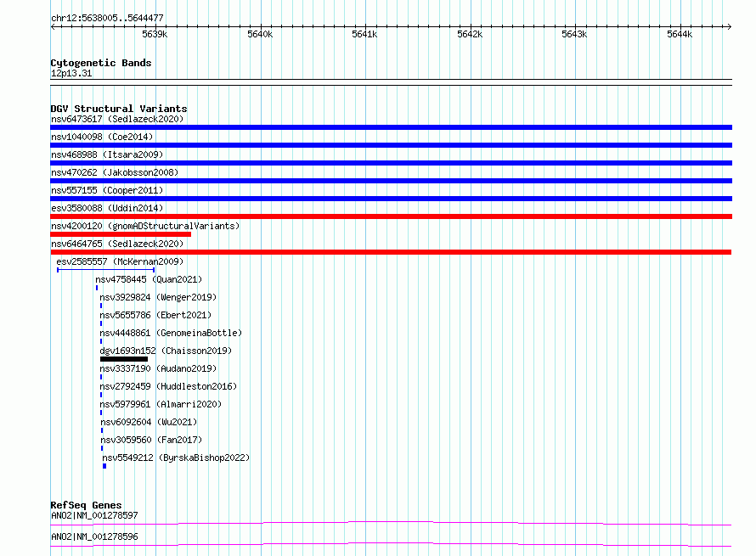Open nsv4200120 (gnomADStructuralVariants) entry

[x=145, y=226]
